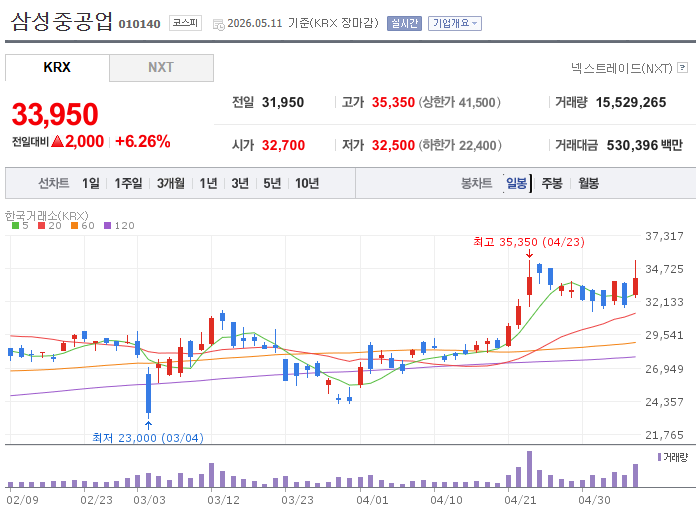Select the 3년 line chart period
Viewport: 696px width, 510px height.
(x=240, y=183)
